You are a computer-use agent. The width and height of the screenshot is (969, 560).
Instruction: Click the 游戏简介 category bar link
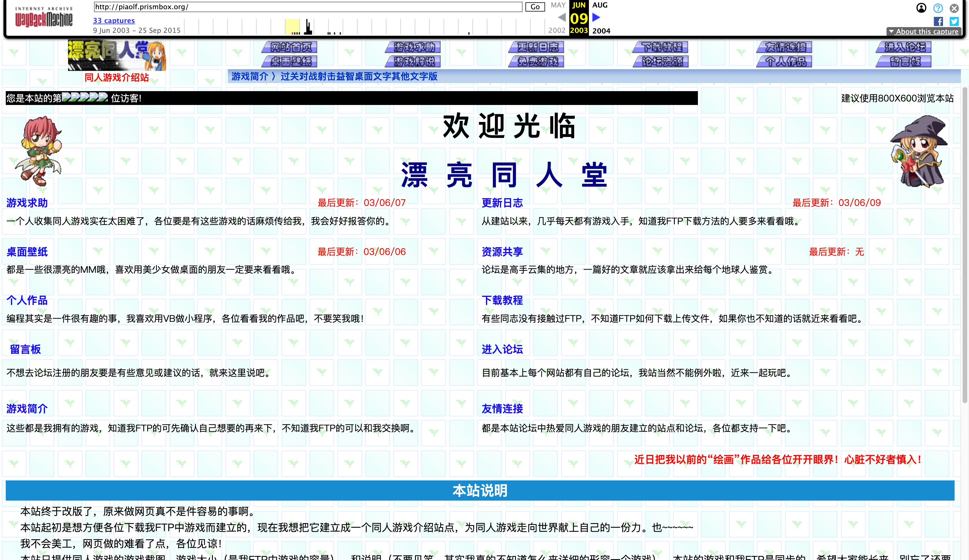click(x=249, y=76)
